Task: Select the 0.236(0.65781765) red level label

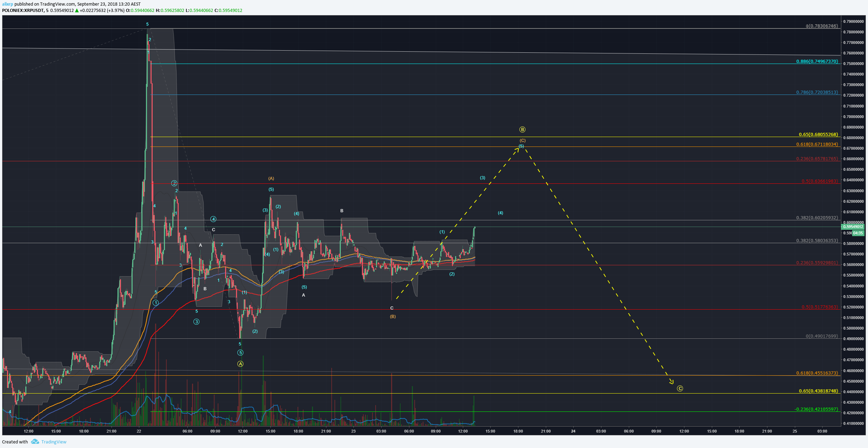Action: pos(817,158)
